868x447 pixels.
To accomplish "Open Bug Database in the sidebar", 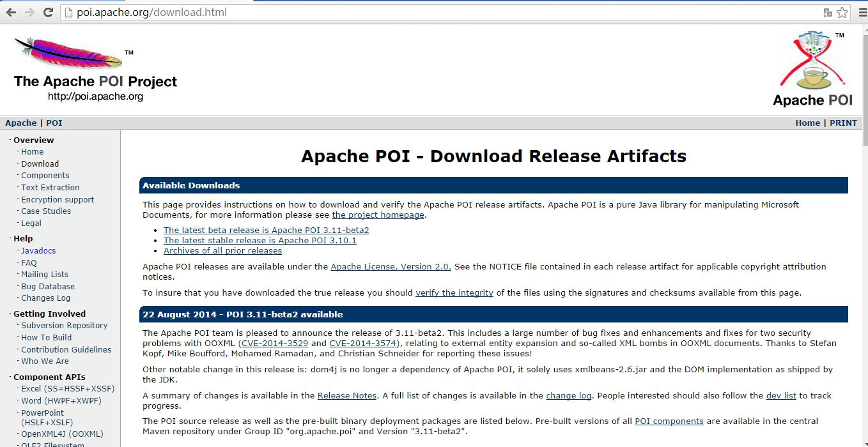I will [x=48, y=287].
